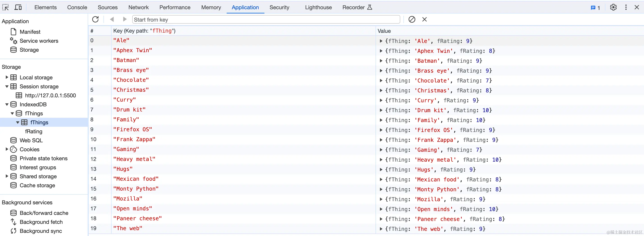Clear the fThings object store

(412, 19)
